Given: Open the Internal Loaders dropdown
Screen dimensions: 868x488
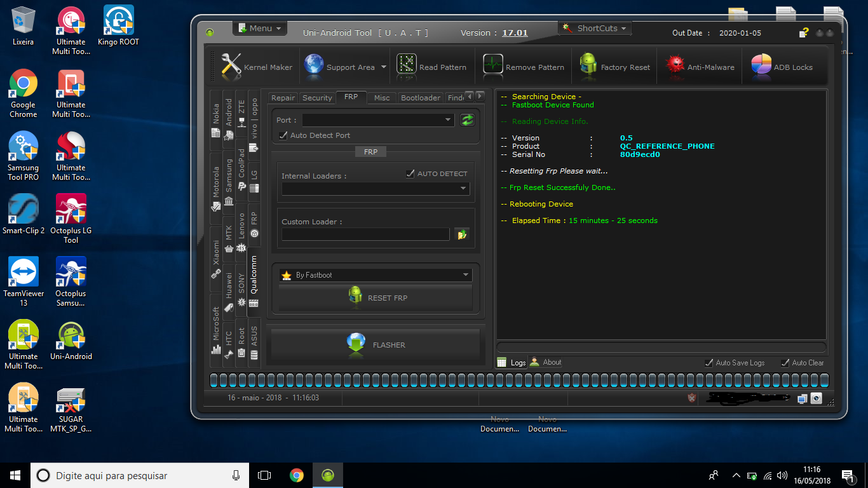Looking at the screenshot, I should [463, 189].
